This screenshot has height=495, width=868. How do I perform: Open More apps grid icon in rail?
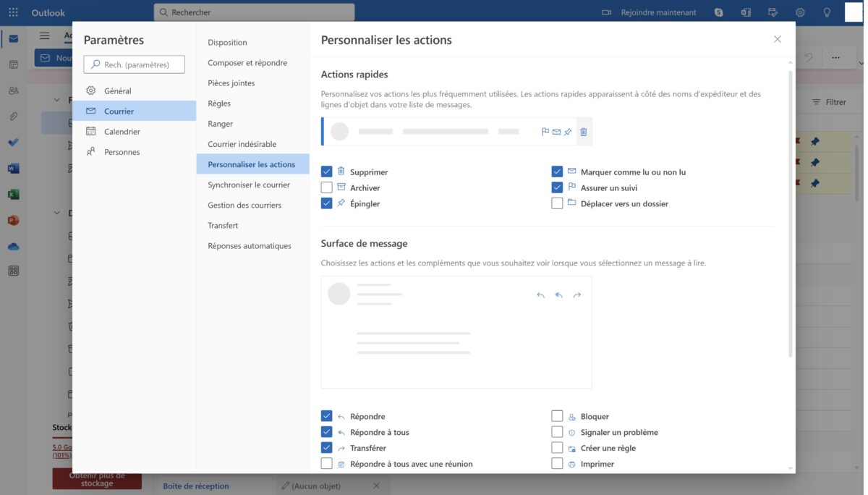(x=13, y=271)
